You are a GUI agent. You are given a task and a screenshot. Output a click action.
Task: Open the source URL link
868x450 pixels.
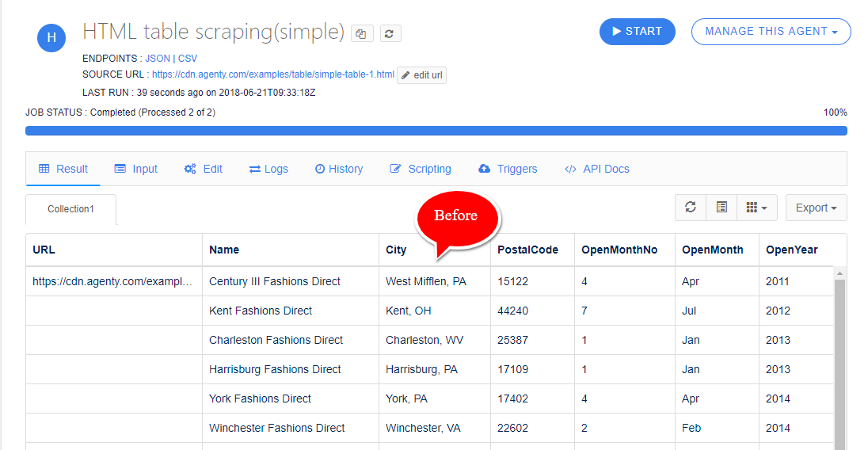272,74
